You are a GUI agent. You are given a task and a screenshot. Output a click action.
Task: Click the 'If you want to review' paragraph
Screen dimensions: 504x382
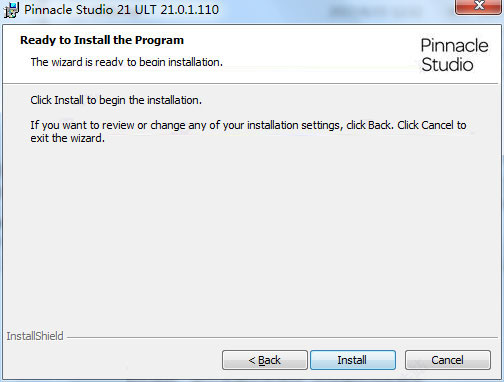tap(248, 131)
